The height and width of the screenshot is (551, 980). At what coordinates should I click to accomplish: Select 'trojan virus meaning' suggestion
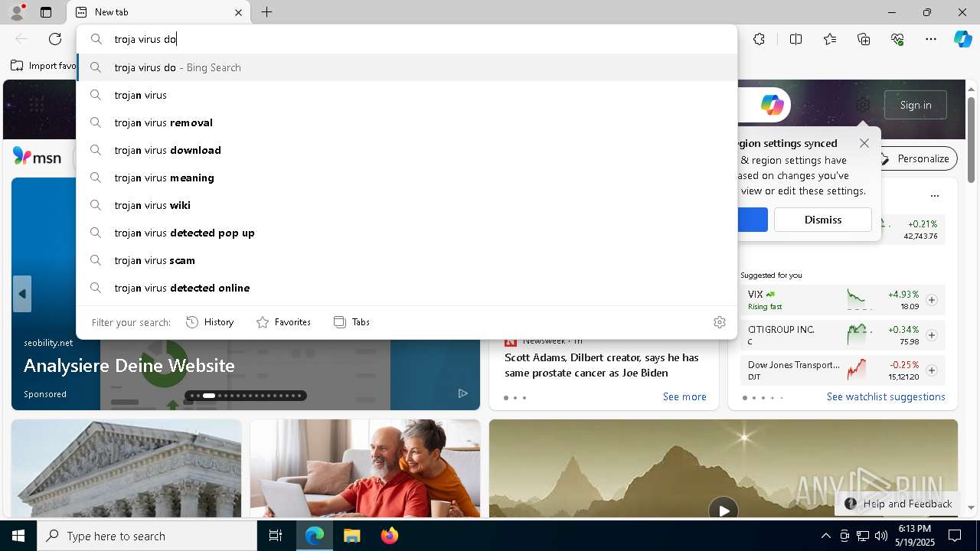point(407,178)
